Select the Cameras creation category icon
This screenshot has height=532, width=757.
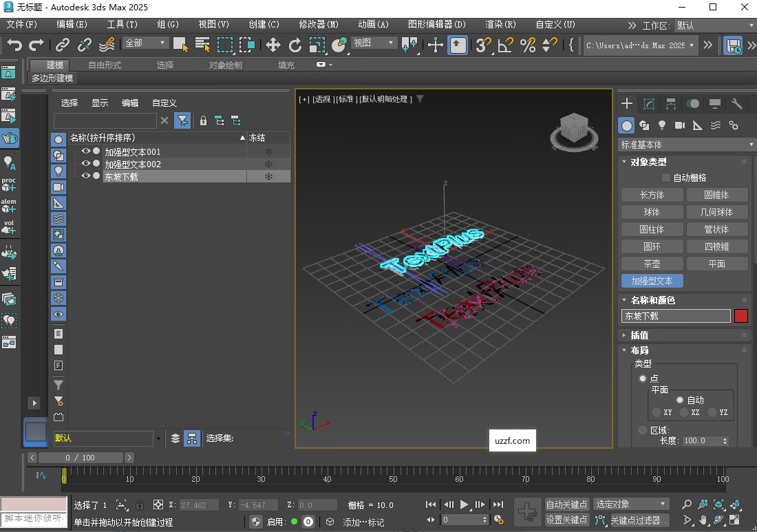tap(679, 125)
